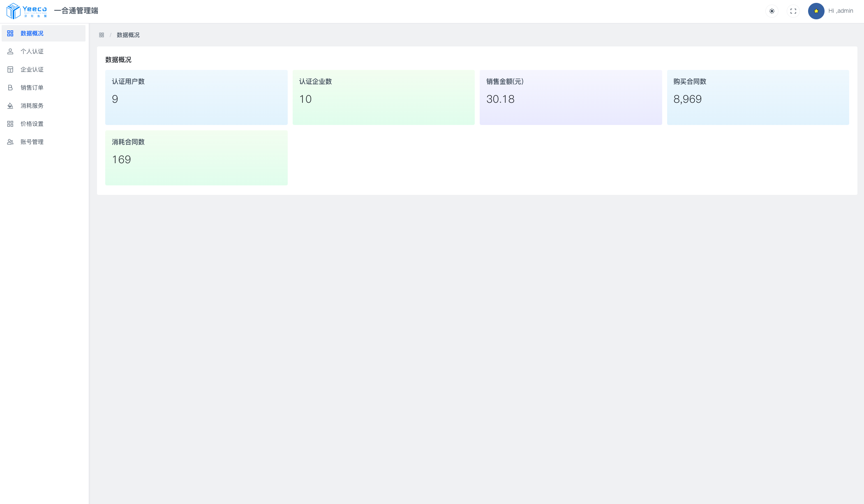Click the admin avatar image
The width and height of the screenshot is (864, 504).
tap(816, 11)
